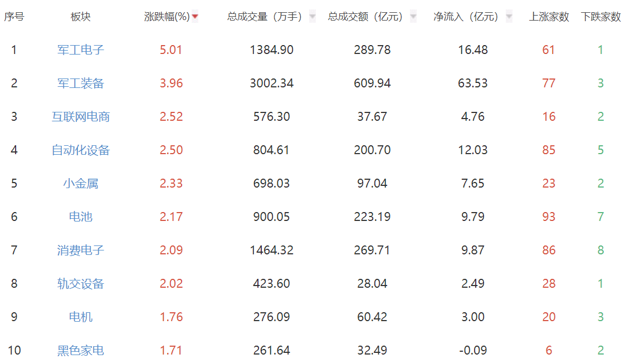Open the 电机 sector link
The width and height of the screenshot is (625, 364).
tap(81, 317)
